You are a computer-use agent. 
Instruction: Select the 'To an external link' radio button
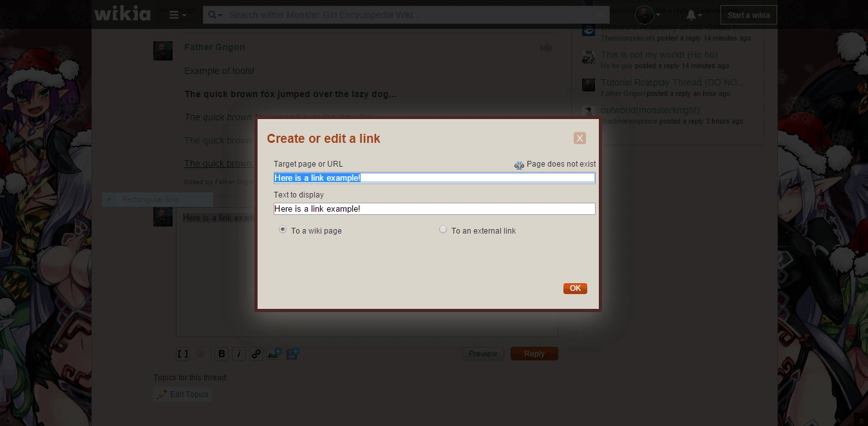coord(443,230)
